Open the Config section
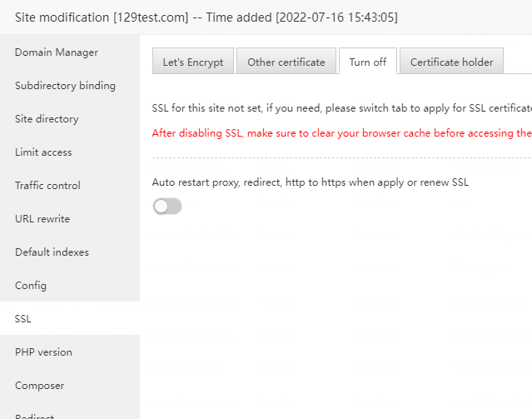532x419 pixels. click(31, 286)
